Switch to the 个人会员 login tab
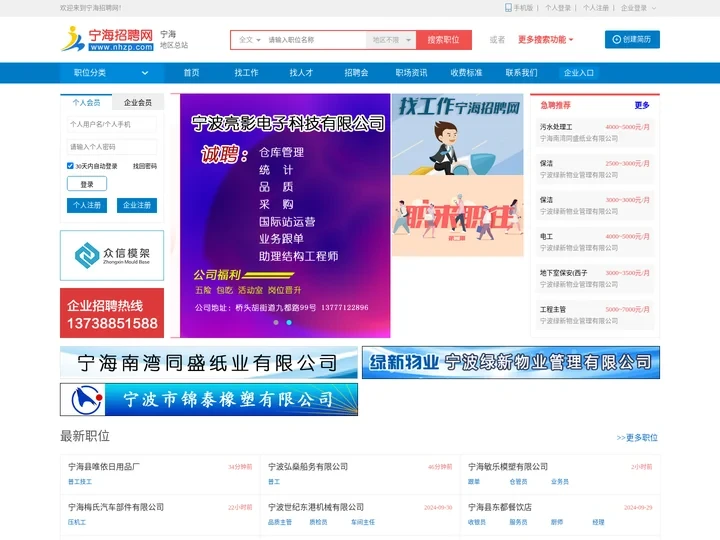 coord(86,102)
